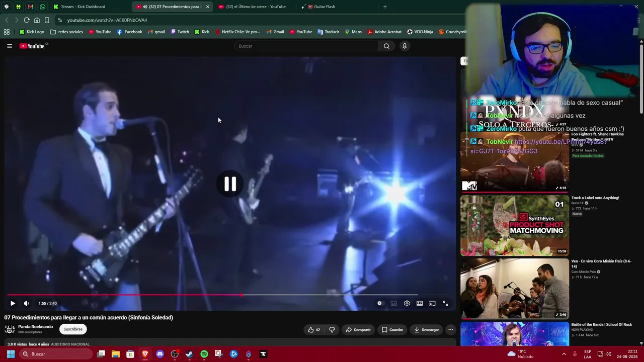Save the video with Guardar button
The image size is (644, 362).
coord(392,330)
